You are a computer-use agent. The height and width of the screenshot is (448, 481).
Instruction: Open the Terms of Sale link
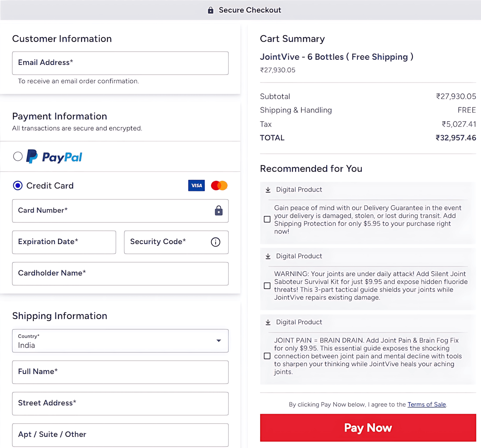(426, 404)
